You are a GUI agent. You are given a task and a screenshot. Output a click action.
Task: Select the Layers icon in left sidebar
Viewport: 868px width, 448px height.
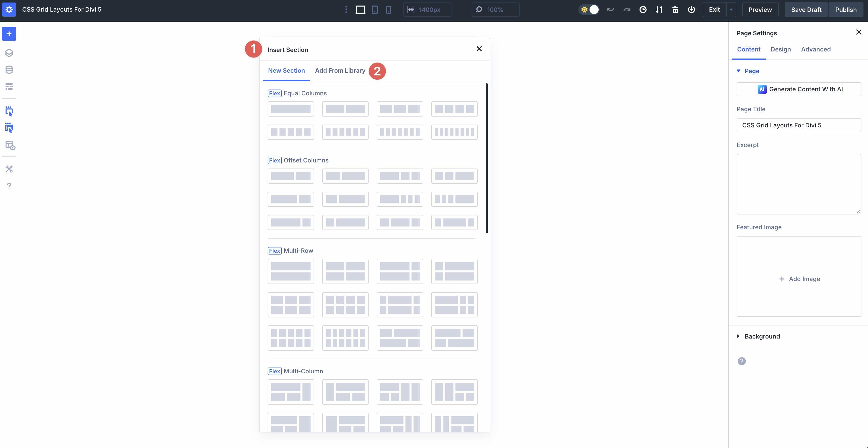point(9,53)
